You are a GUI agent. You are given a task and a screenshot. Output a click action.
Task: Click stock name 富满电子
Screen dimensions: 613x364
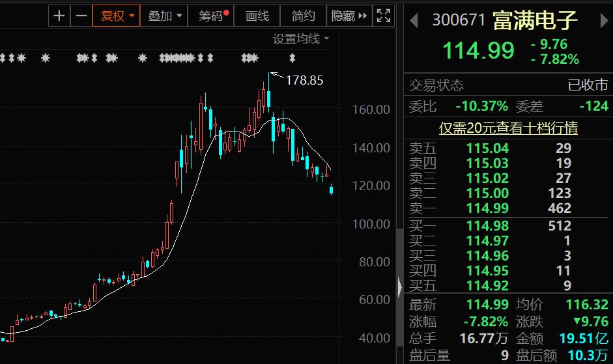pyautogui.click(x=535, y=20)
